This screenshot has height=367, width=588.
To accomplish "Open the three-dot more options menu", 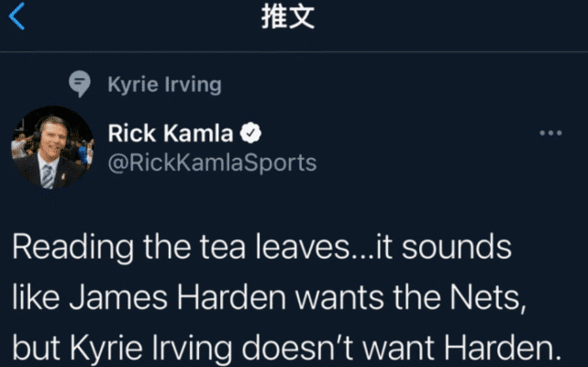I will click(550, 133).
